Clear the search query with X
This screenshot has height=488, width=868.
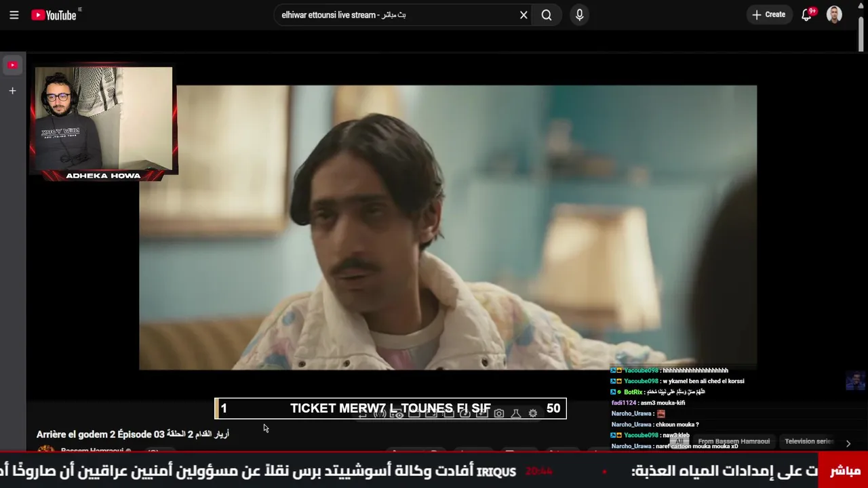(x=524, y=15)
